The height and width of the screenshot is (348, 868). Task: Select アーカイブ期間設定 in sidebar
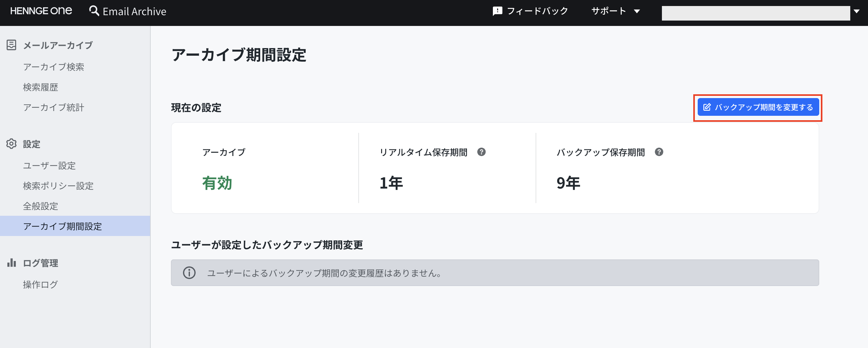[x=75, y=226]
